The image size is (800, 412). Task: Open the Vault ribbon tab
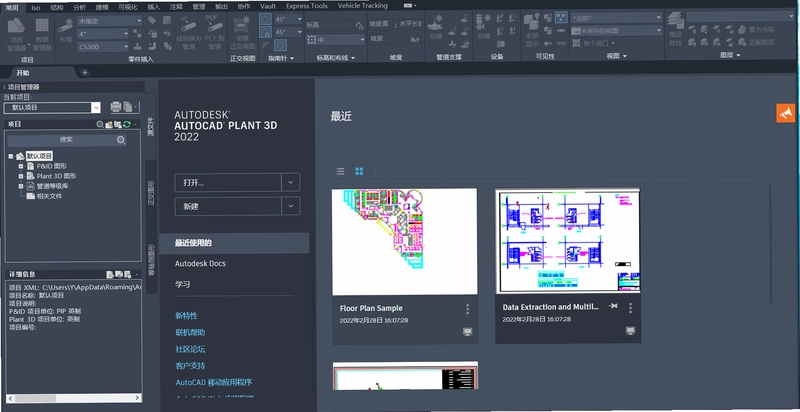[x=268, y=6]
